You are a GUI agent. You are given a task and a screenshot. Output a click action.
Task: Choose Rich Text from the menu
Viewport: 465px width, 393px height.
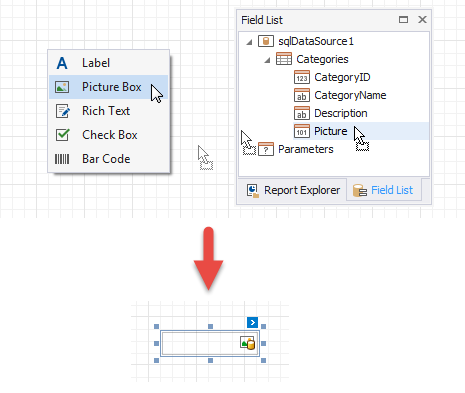click(x=108, y=111)
